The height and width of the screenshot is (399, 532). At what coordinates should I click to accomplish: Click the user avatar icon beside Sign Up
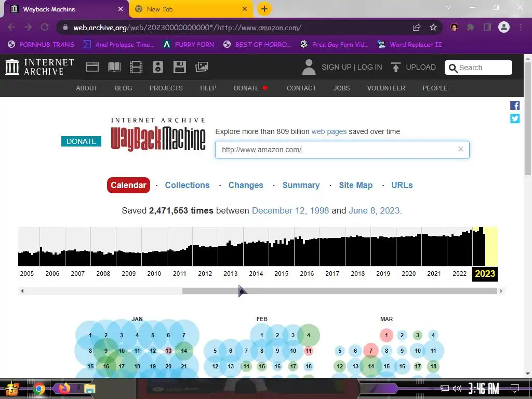[309, 67]
